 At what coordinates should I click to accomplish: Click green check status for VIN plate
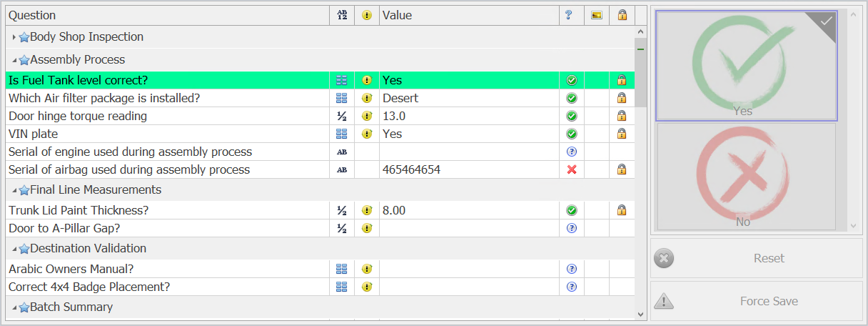[571, 134]
